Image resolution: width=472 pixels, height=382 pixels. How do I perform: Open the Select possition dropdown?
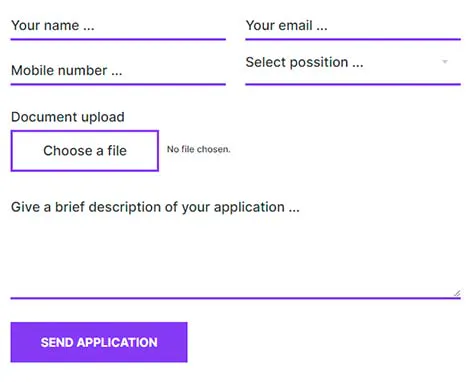(353, 68)
